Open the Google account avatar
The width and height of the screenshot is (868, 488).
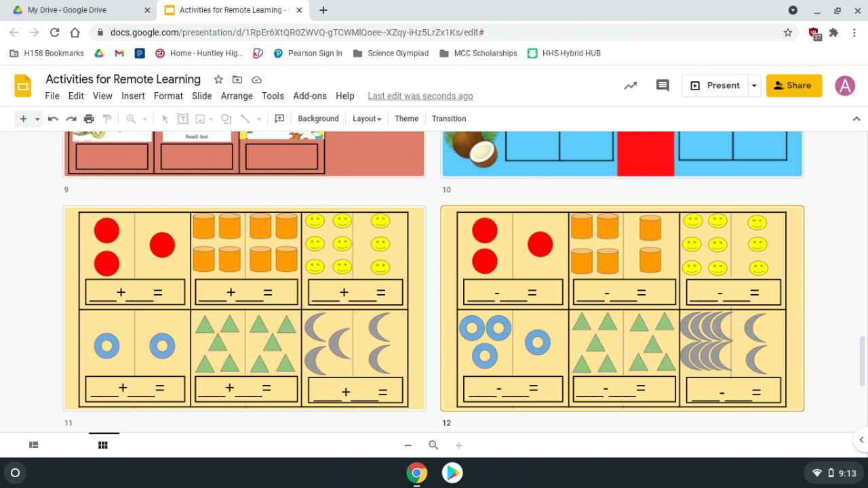tap(845, 85)
